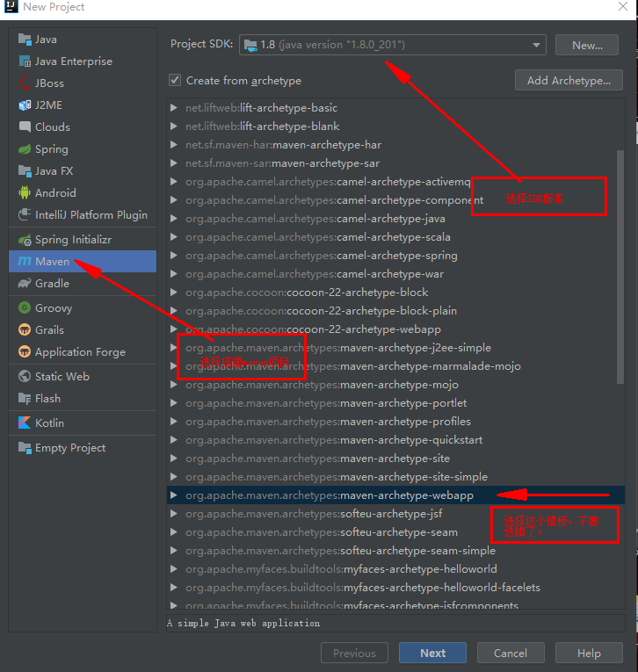
Task: Click the New... SDK button
Action: pos(587,45)
